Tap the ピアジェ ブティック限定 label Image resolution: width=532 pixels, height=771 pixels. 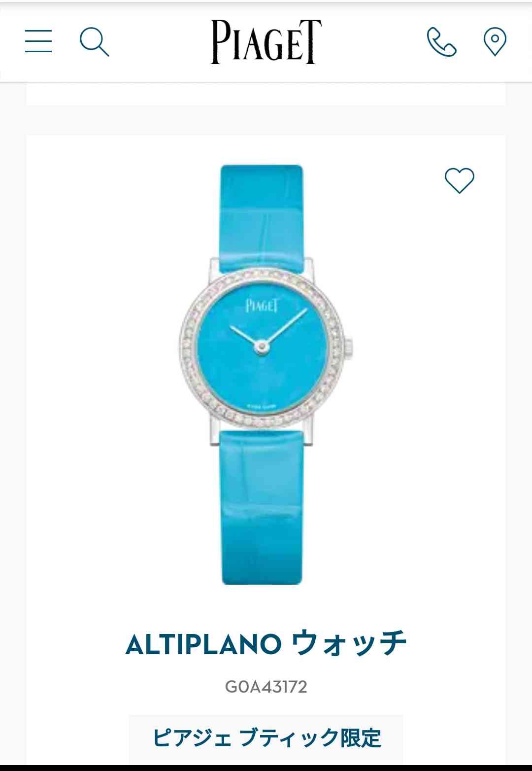pos(266,738)
